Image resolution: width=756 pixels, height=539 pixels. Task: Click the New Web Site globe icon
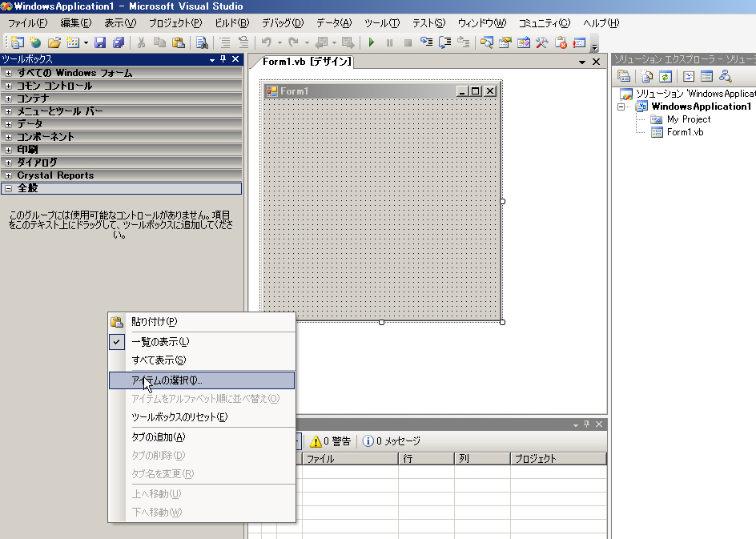tap(35, 42)
